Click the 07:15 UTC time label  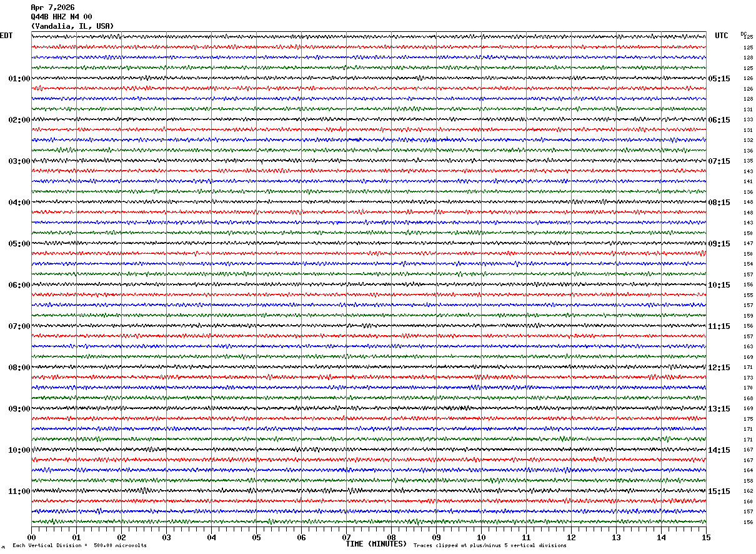coord(719,161)
